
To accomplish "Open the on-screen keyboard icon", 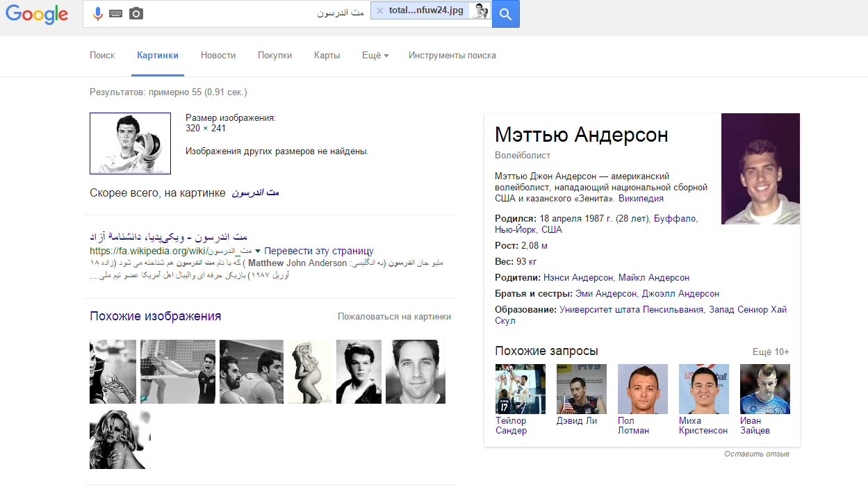I will click(115, 14).
